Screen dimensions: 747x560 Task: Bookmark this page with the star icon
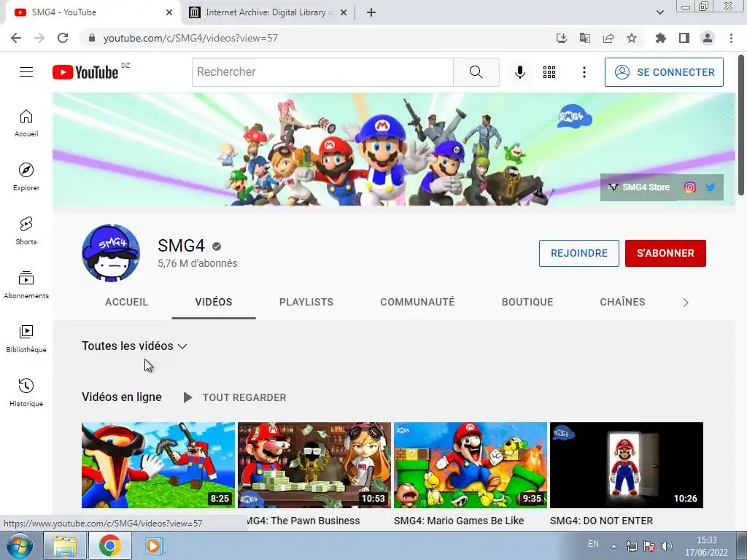[x=631, y=38]
